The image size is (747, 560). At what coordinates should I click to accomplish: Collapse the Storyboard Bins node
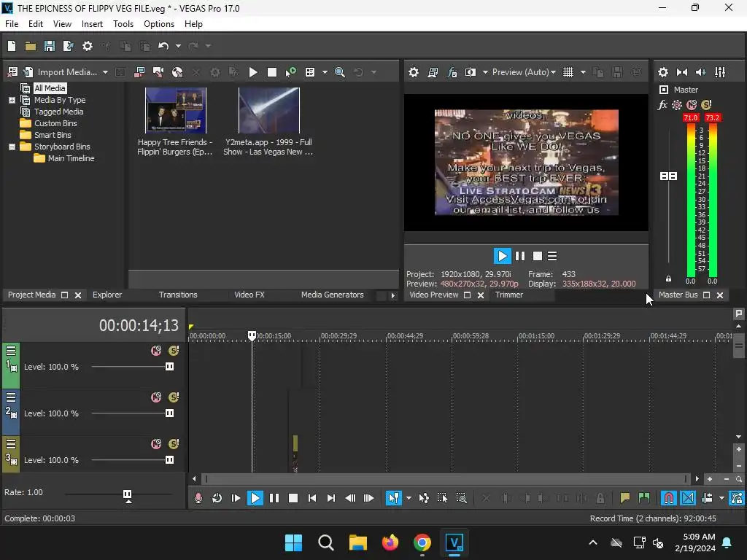pos(12,147)
